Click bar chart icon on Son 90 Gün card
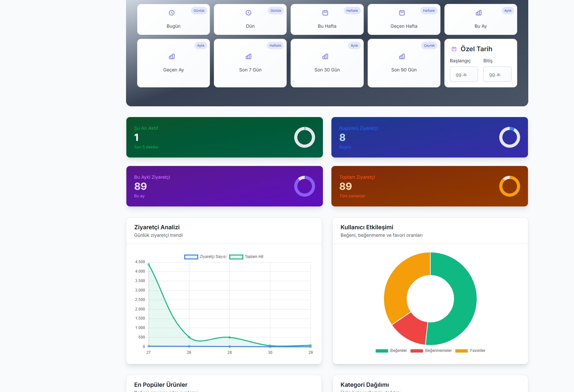The height and width of the screenshot is (392, 574). [402, 56]
